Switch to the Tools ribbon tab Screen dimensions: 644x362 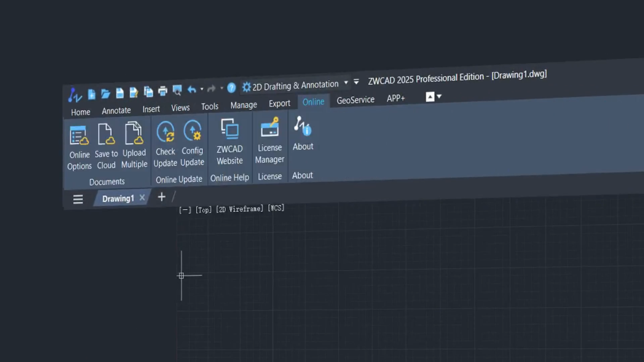coord(210,106)
